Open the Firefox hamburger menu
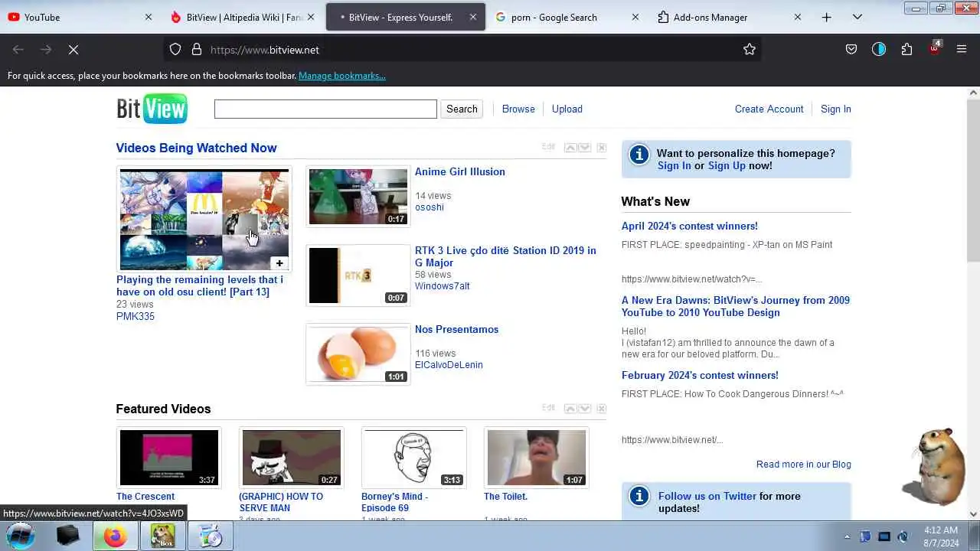Viewport: 980px width, 551px height. point(962,50)
